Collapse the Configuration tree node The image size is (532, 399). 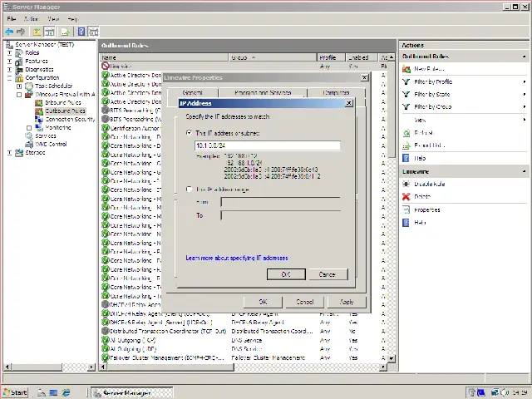[x=9, y=78]
